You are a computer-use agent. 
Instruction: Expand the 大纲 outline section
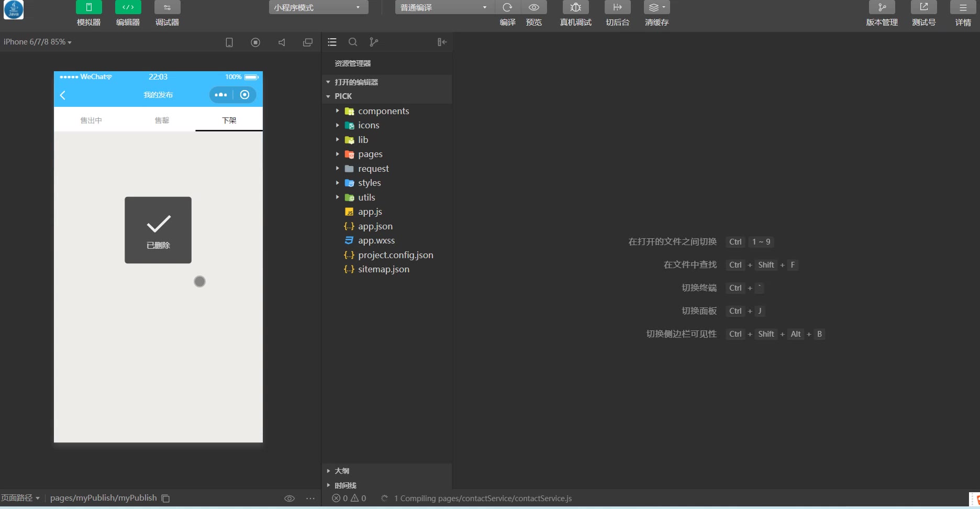[x=387, y=471]
